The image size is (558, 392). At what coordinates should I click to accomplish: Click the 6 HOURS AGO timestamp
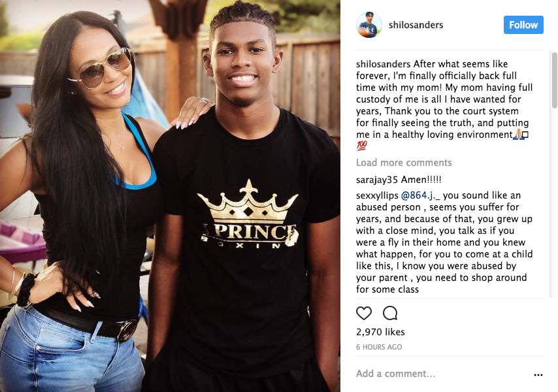pyautogui.click(x=379, y=347)
